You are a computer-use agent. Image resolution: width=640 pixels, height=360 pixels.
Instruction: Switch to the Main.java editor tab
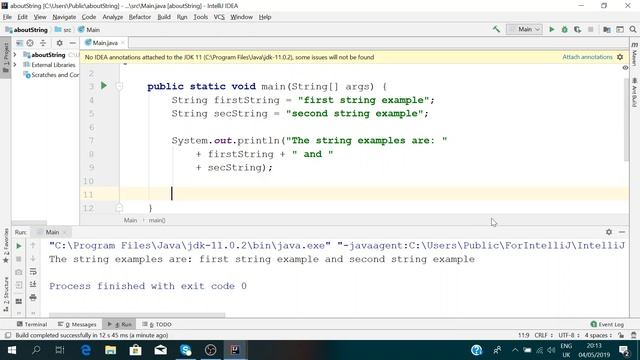point(104,43)
